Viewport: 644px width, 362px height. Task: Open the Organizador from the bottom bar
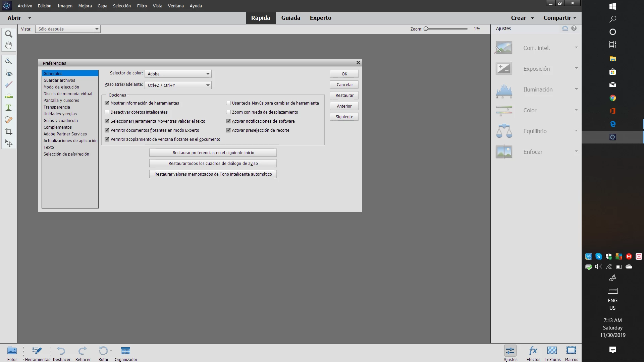pyautogui.click(x=126, y=351)
